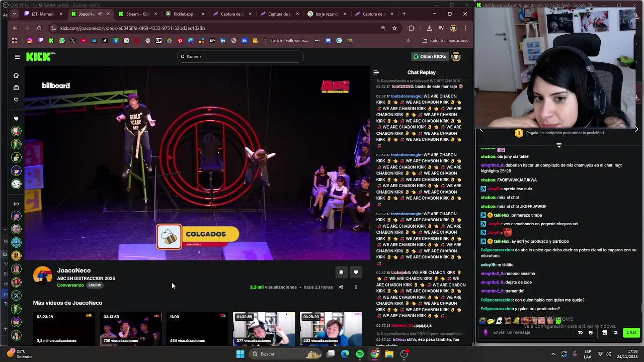The image size is (644, 362).
Task: Open the WhatsApp bookmark icon
Action: (62, 41)
